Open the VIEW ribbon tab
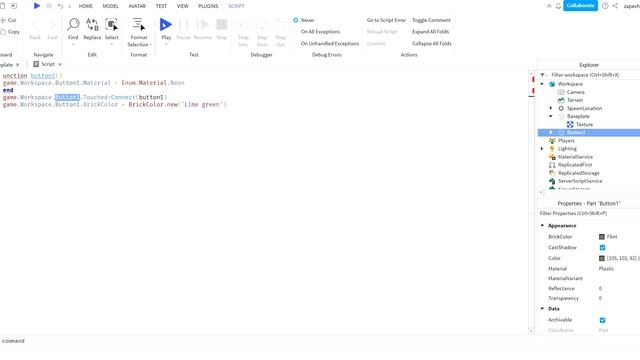640x360 pixels. [x=182, y=6]
